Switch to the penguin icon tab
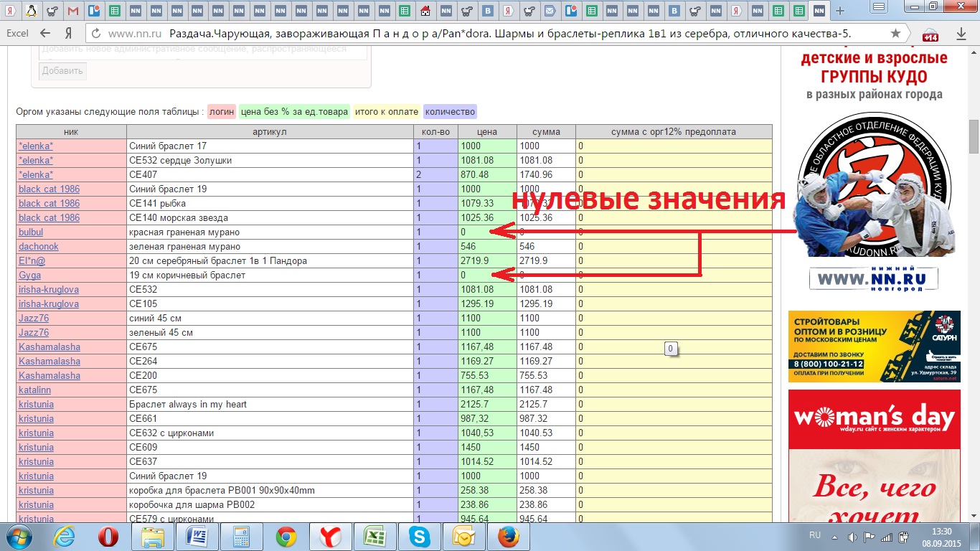Screen dimensions: 980x551 point(32,11)
